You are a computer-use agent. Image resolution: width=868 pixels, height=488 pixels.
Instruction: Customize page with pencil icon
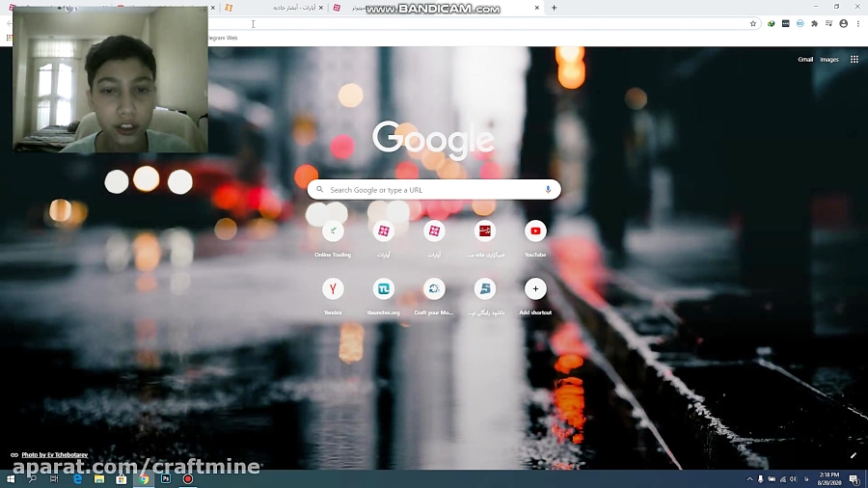click(x=853, y=455)
